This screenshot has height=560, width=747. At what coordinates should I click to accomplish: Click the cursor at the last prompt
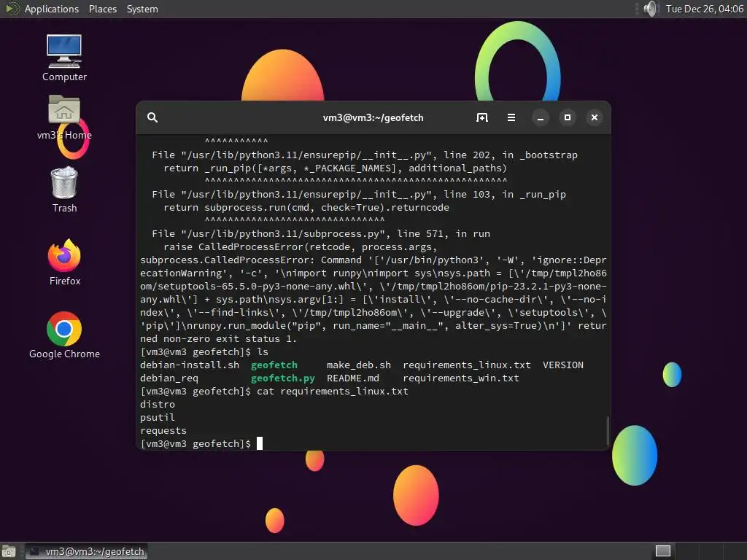[260, 444]
